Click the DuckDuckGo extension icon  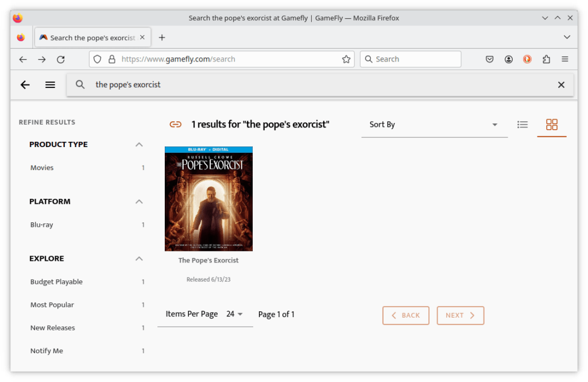pyautogui.click(x=527, y=59)
